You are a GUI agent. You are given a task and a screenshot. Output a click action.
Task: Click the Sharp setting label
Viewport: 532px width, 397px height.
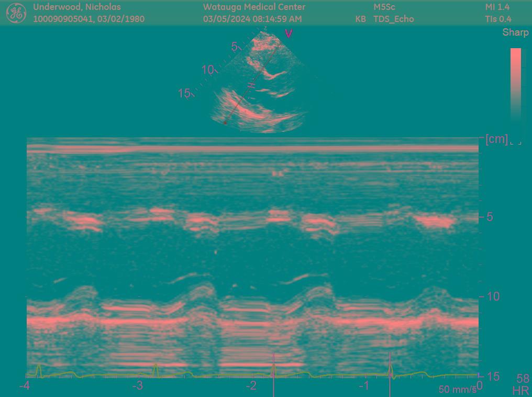(515, 32)
